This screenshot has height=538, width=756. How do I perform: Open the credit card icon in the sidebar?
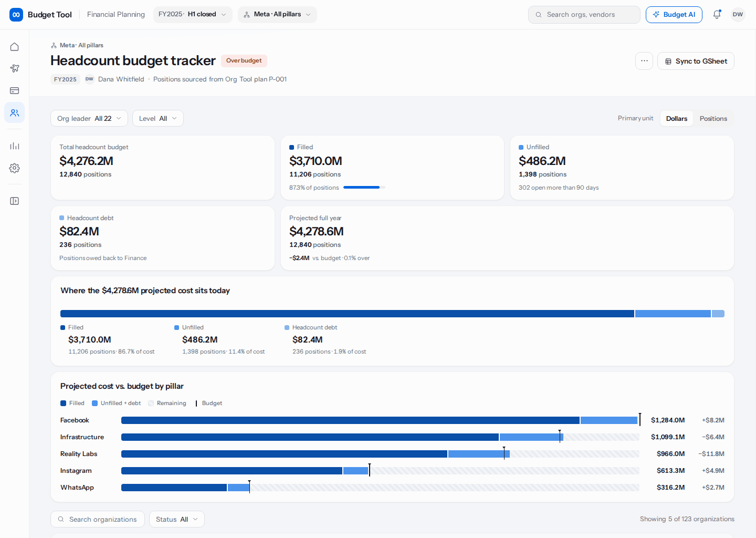point(14,91)
